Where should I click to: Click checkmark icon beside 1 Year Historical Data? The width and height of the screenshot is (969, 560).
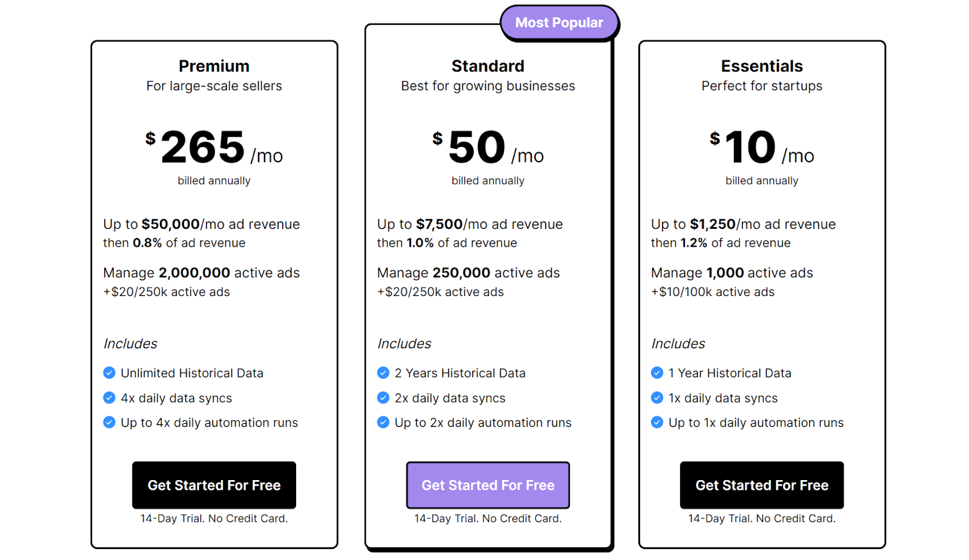(x=657, y=373)
